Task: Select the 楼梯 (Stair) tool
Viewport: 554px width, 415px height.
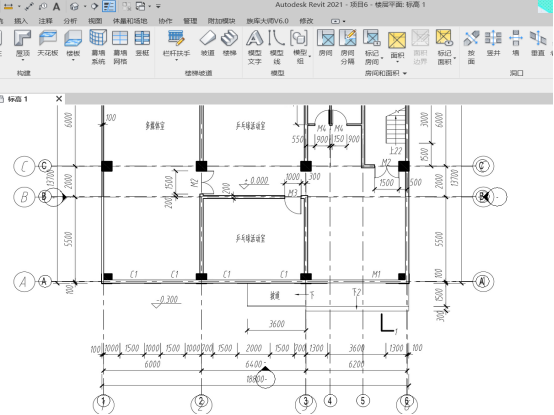Action: pos(229,43)
